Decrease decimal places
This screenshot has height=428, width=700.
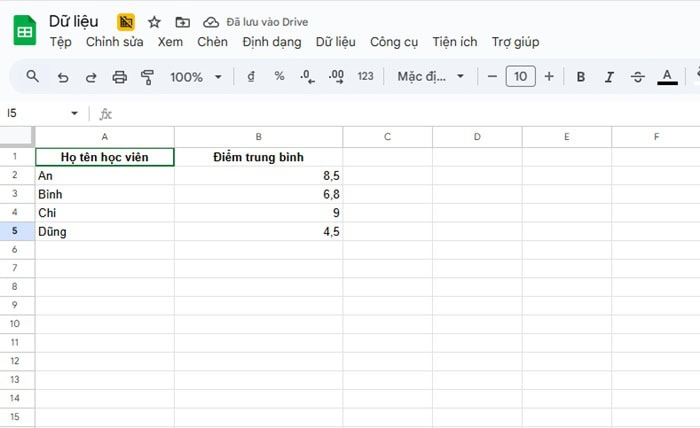[307, 77]
